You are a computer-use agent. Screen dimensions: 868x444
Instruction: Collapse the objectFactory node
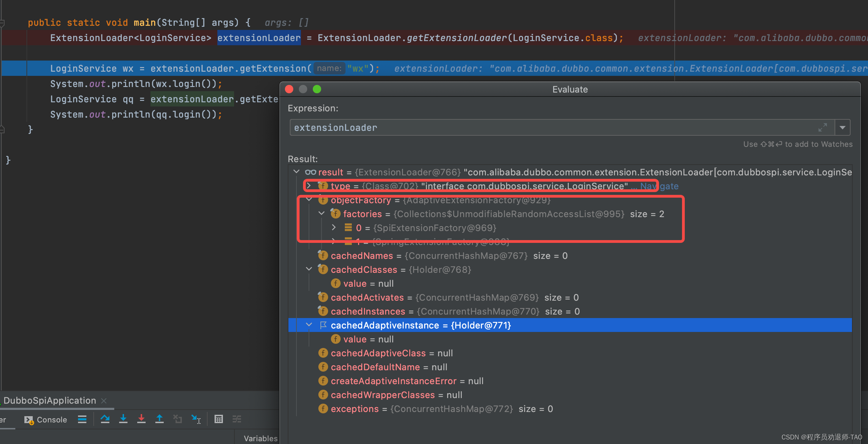(309, 200)
